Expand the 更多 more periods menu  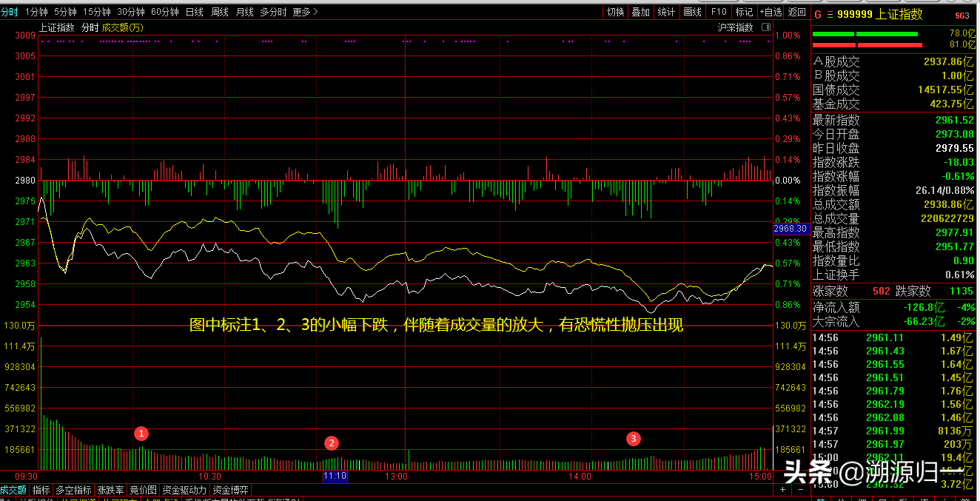pyautogui.click(x=305, y=12)
